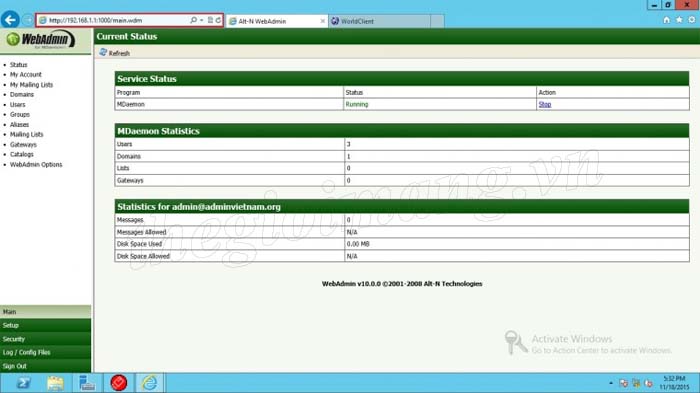Open the red checkmark app in taskbar
The width and height of the screenshot is (700, 393).
click(118, 383)
